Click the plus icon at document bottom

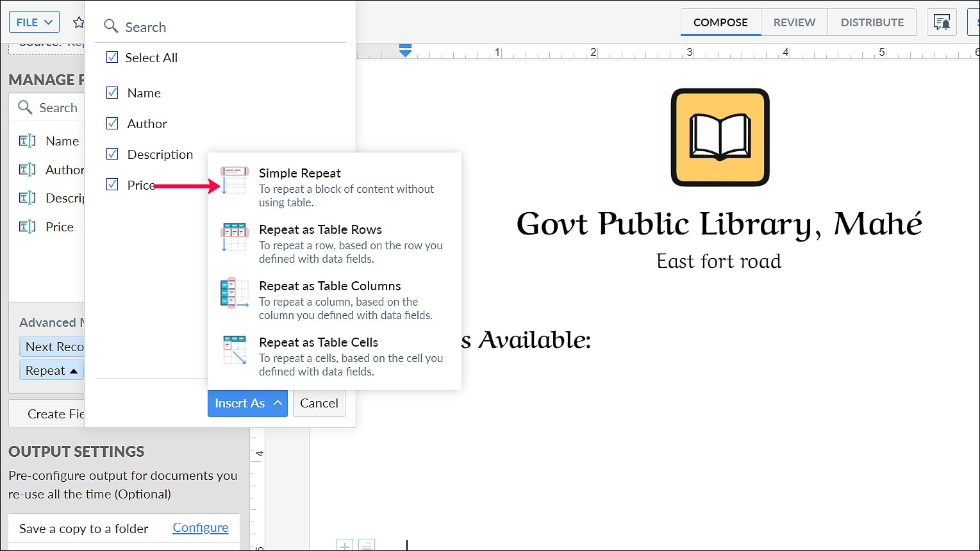point(345,545)
